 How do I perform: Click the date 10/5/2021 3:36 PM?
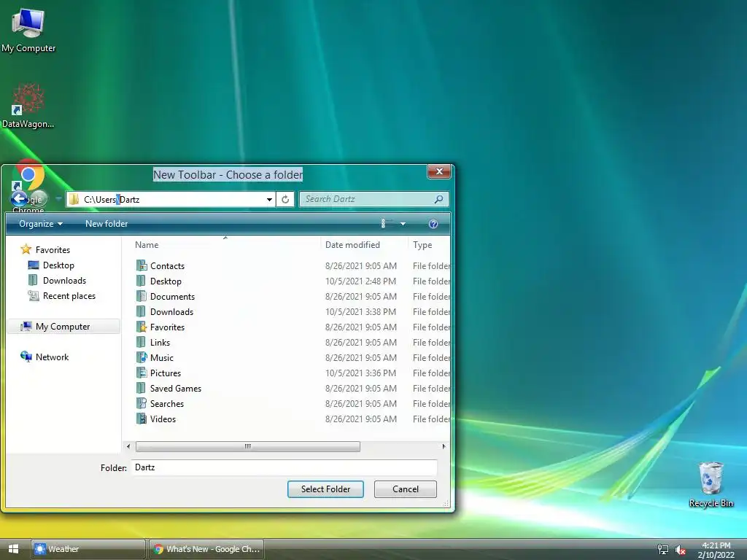coord(360,373)
